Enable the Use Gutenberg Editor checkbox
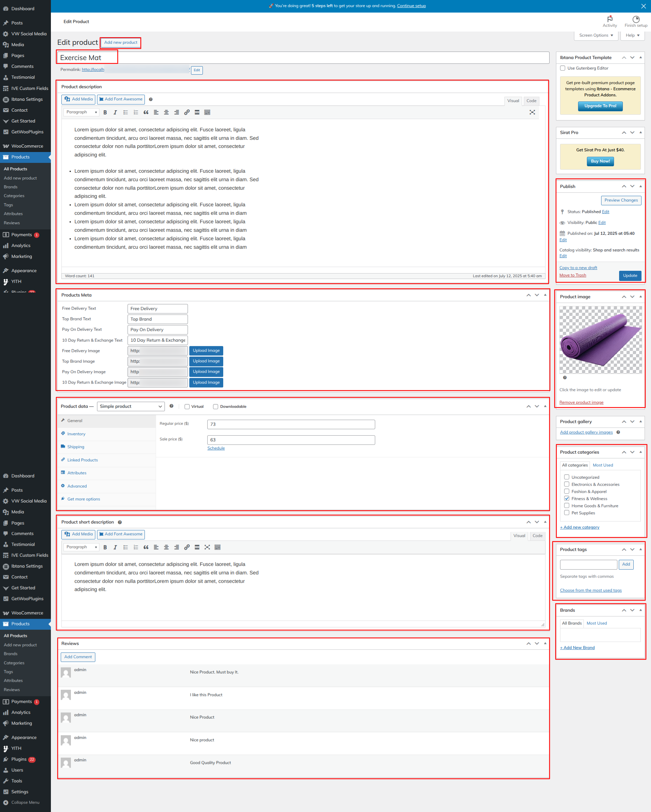Screen dimensions: 651x812 [562, 68]
